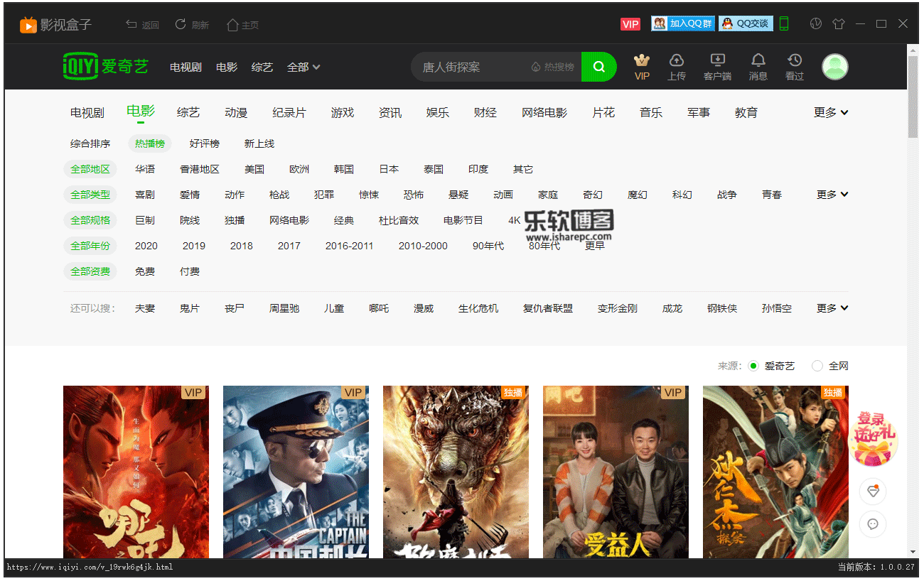Go to home page via house icon
The height and width of the screenshot is (581, 924).
[x=232, y=25]
